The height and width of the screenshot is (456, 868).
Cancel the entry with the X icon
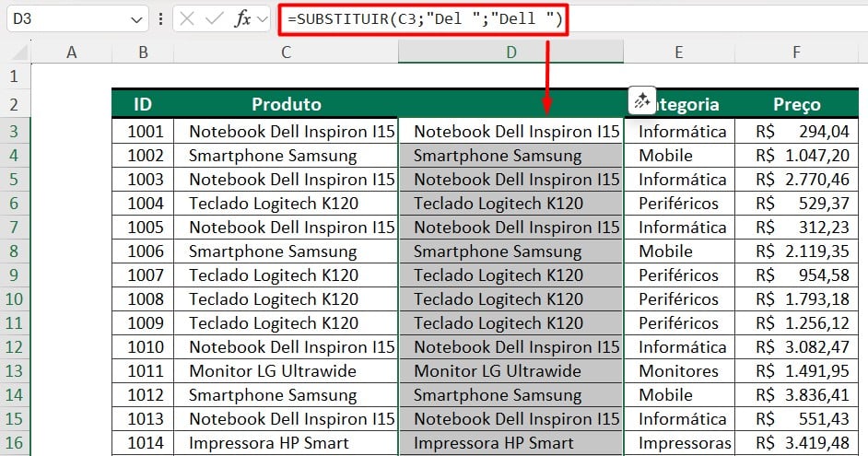point(187,18)
